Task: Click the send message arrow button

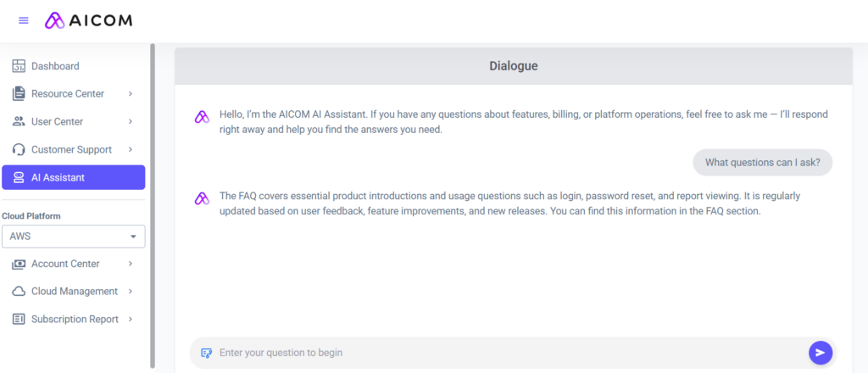Action: point(820,353)
